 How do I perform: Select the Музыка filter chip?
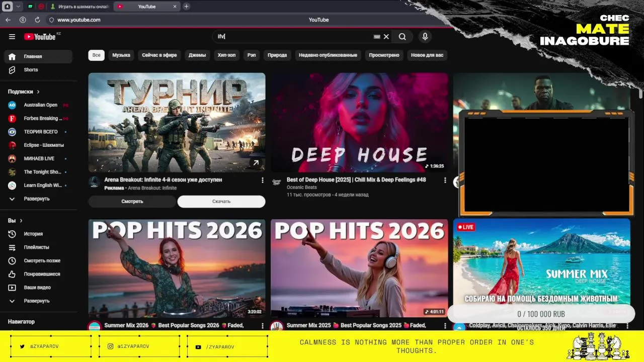(121, 55)
